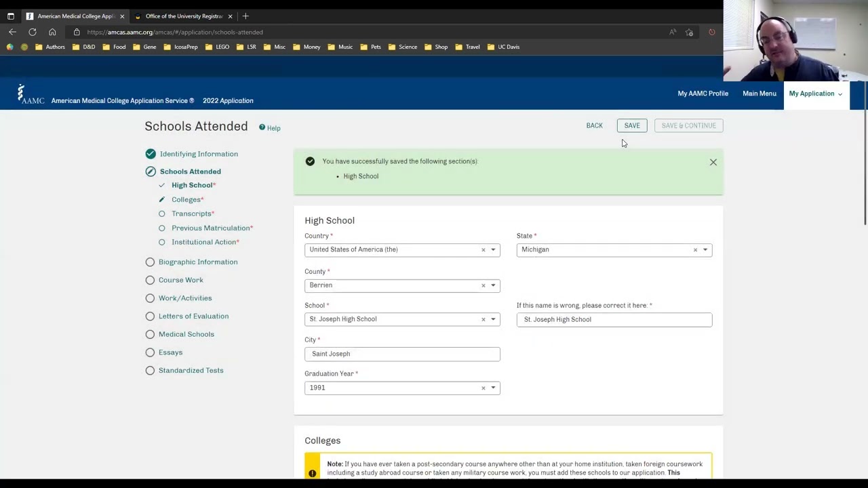Open the read aloud icon in address bar
Image resolution: width=868 pixels, height=488 pixels.
click(x=673, y=32)
